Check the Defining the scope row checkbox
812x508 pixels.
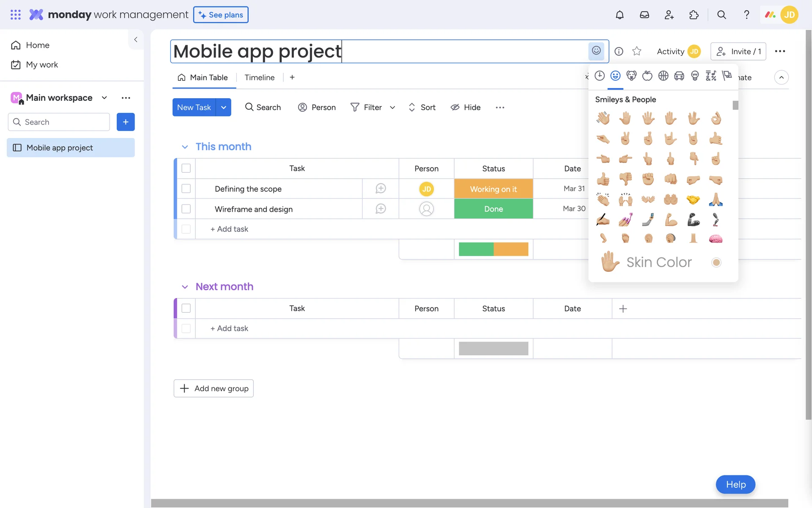tap(186, 189)
